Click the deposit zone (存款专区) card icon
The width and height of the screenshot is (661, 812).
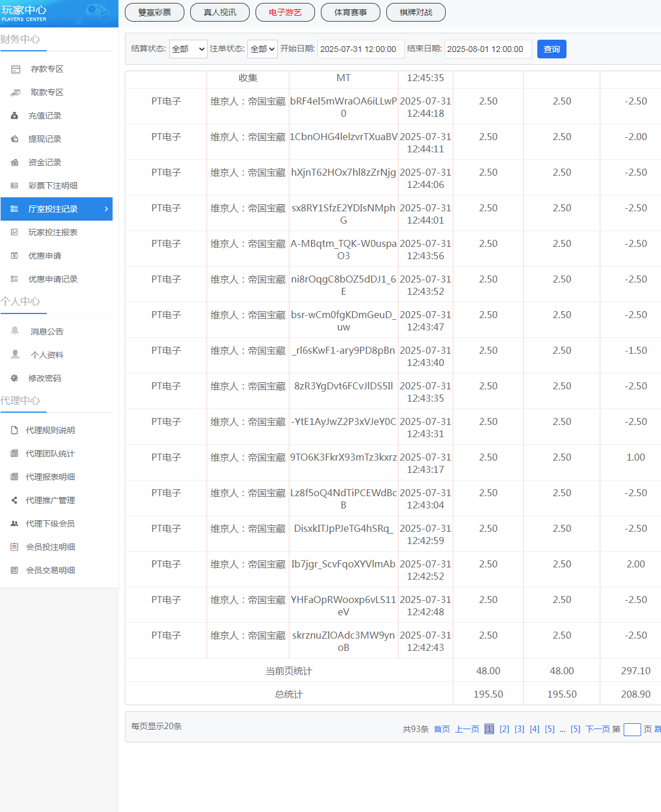[16, 69]
